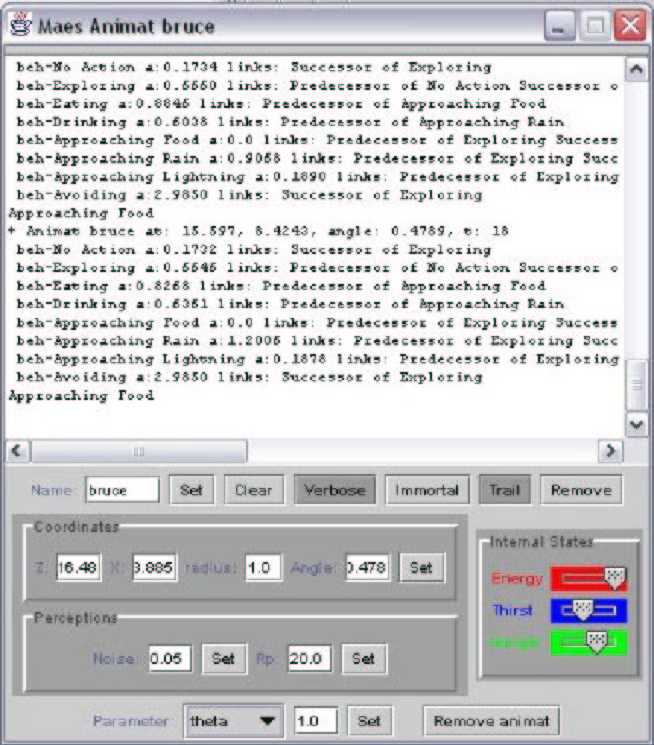This screenshot has width=654, height=745.
Task: Click Set button in Coordinates panel
Action: [421, 567]
